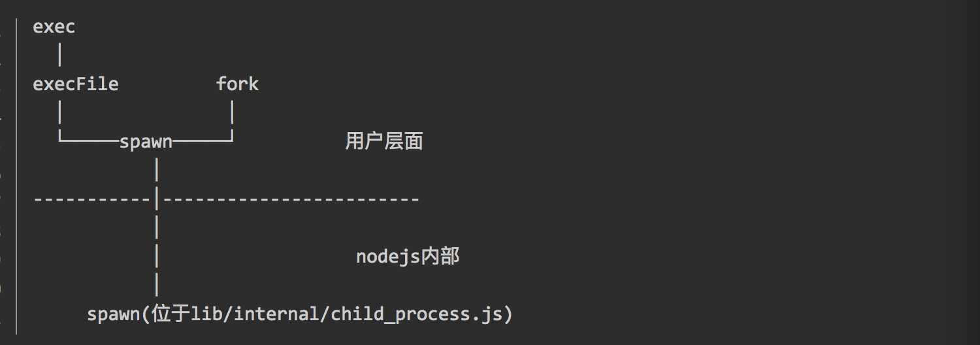The height and width of the screenshot is (345, 980).
Task: Click the vertical bar directly below fork
Action: pyautogui.click(x=233, y=113)
